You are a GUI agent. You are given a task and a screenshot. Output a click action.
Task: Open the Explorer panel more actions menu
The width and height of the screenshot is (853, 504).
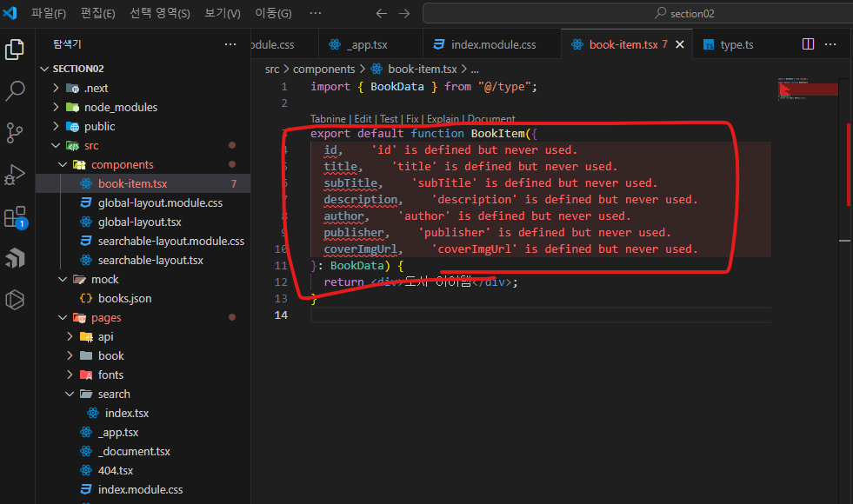coord(230,44)
